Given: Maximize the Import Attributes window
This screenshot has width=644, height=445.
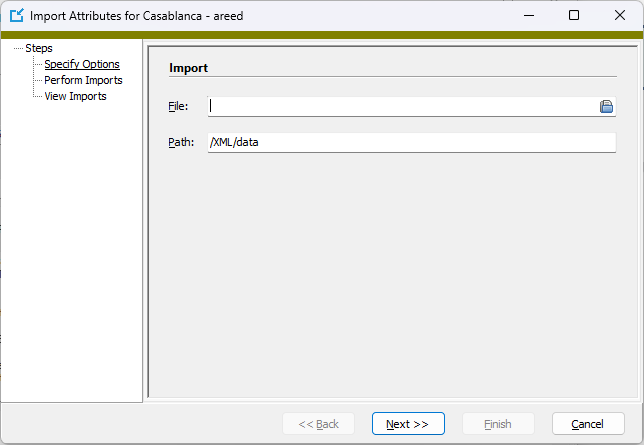Looking at the screenshot, I should 574,16.
